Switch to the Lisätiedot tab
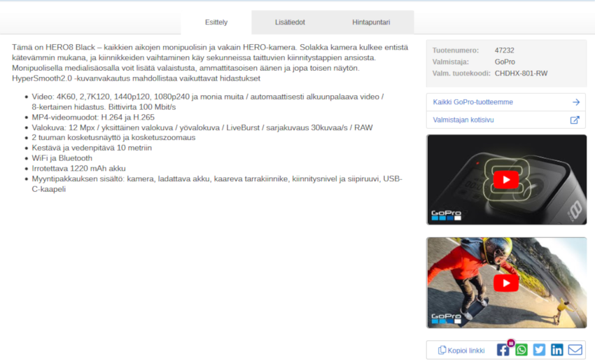Image resolution: width=595 pixels, height=364 pixels. [290, 22]
